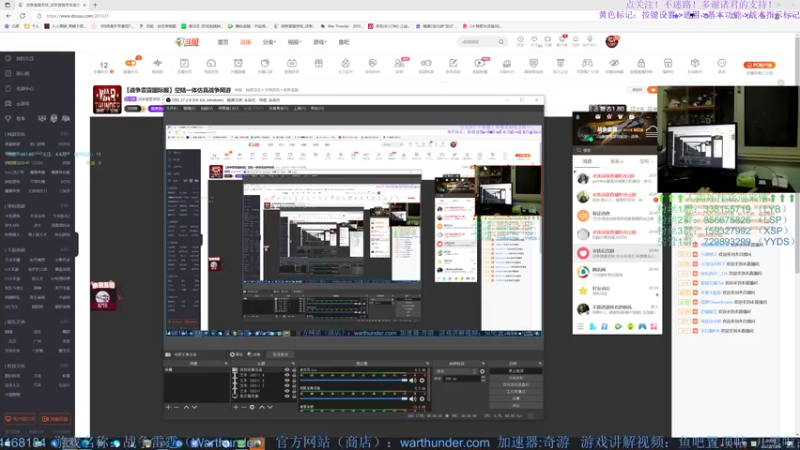Open gear settings for second OBS mixer channel

tap(422, 399)
